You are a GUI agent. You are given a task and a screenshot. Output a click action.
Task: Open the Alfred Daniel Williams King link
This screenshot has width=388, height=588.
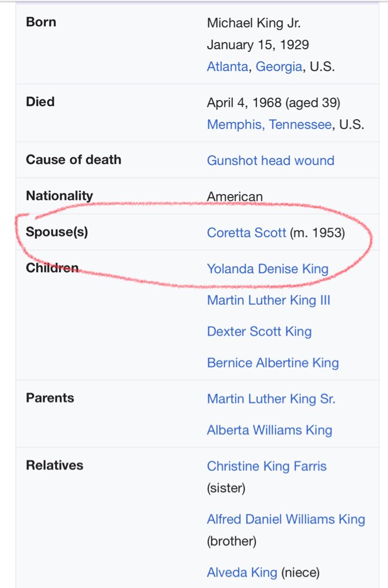click(286, 519)
